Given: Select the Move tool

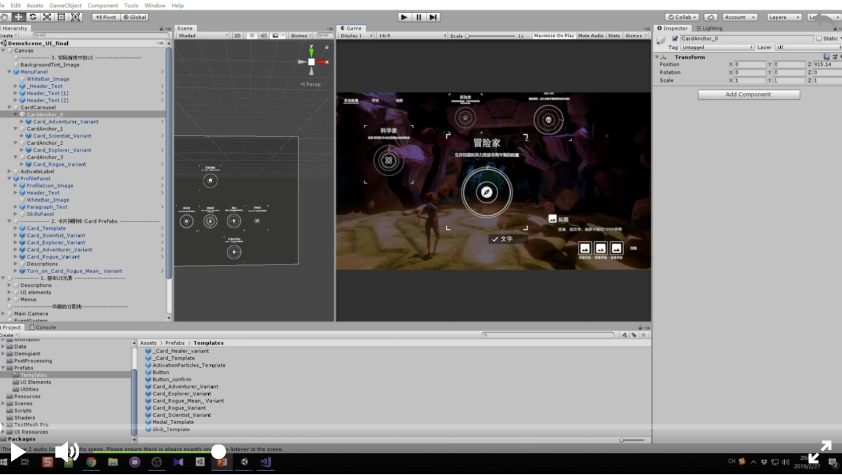Looking at the screenshot, I should click(x=18, y=17).
